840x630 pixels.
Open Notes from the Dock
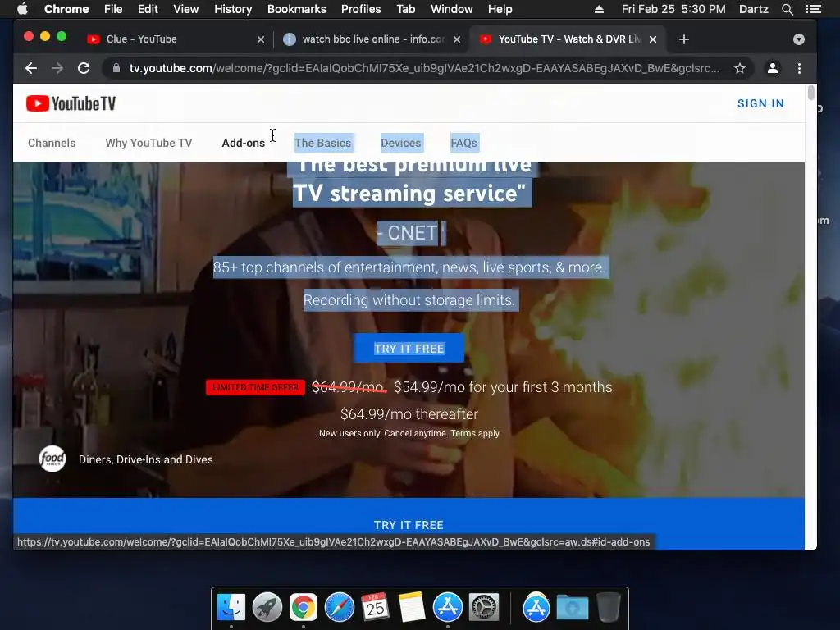coord(412,607)
